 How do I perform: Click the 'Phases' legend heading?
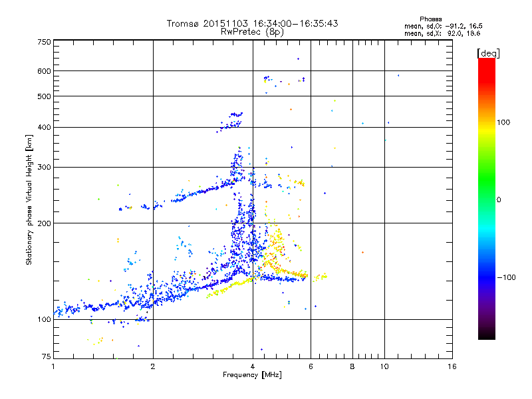click(x=430, y=19)
